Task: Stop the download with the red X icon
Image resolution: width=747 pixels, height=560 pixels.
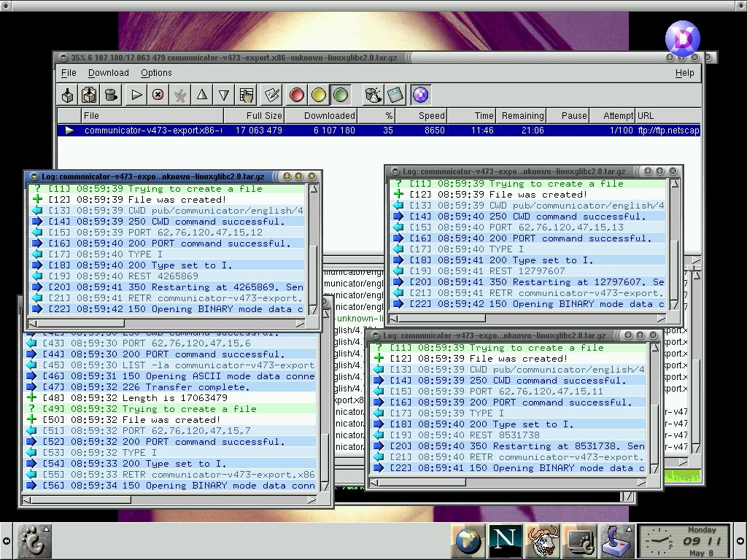Action: click(x=158, y=95)
